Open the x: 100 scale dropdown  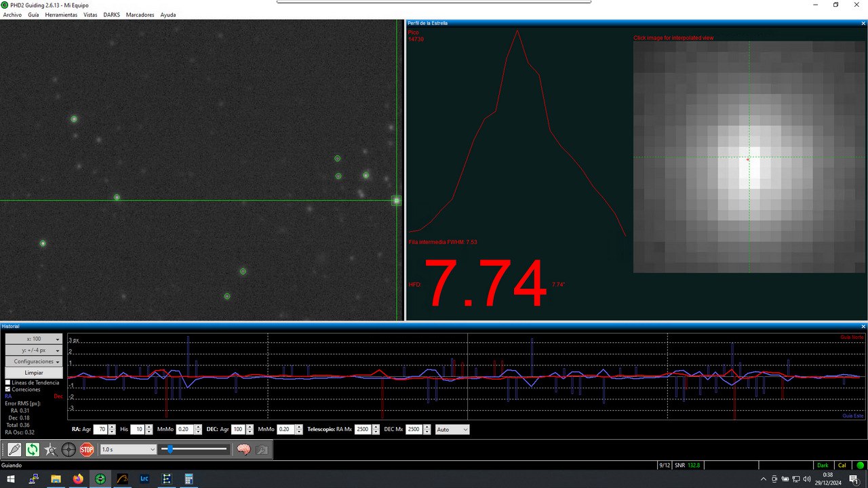[x=34, y=339]
